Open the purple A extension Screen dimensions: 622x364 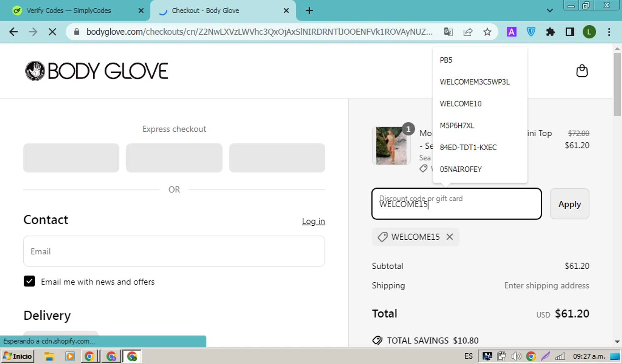point(512,32)
